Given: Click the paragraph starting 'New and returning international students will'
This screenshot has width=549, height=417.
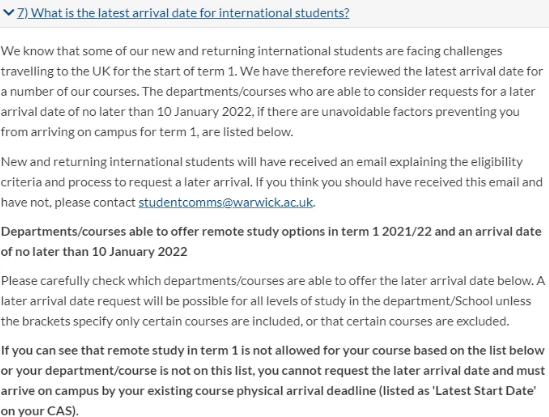Looking at the screenshot, I should pyautogui.click(x=272, y=182).
